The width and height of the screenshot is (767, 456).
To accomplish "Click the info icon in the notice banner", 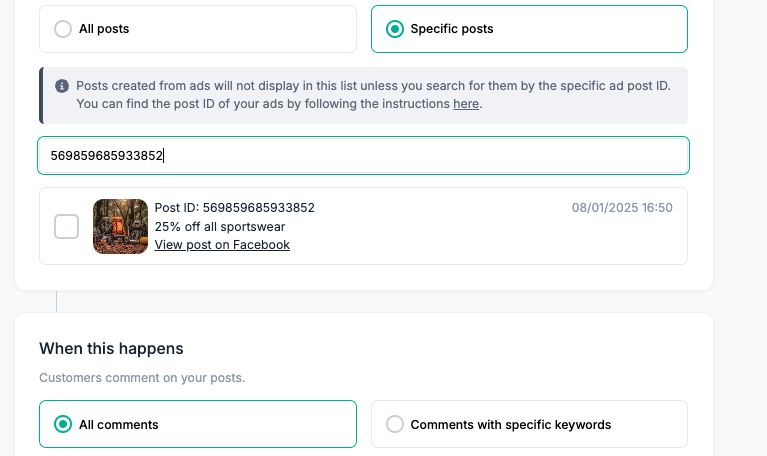I will pos(62,86).
